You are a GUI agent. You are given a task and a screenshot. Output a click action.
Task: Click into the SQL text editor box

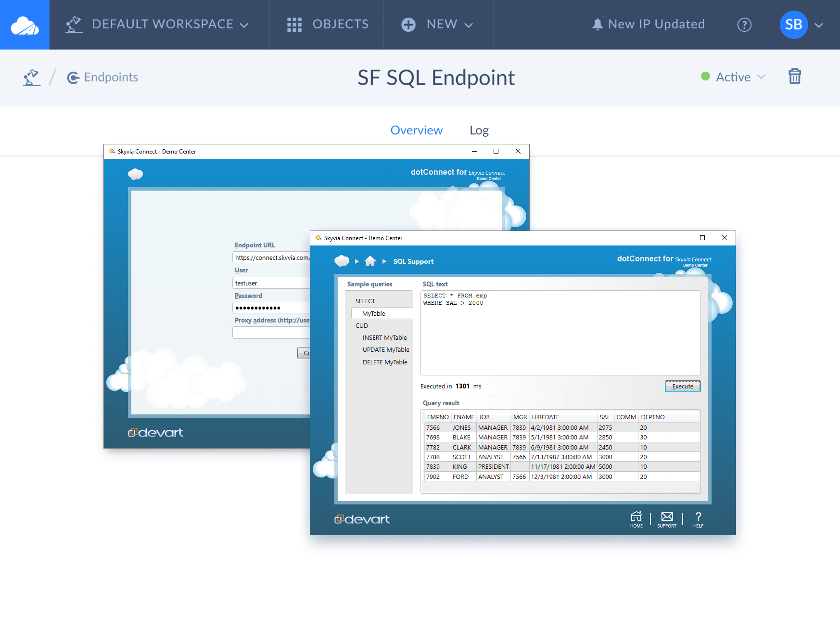click(x=560, y=337)
